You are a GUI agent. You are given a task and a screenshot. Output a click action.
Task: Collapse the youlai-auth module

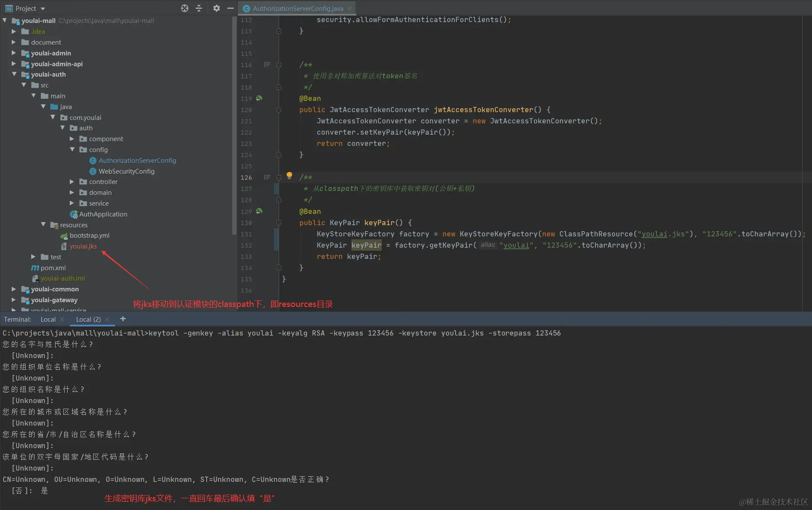pyautogui.click(x=14, y=74)
